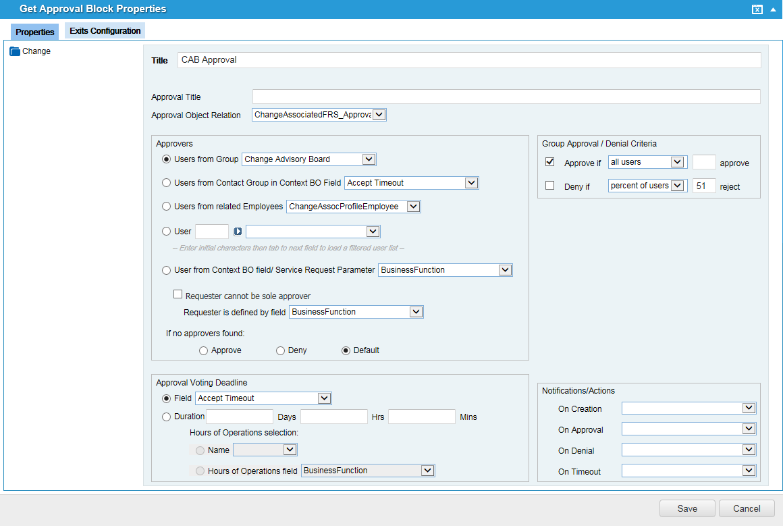Click the Change folder icon in tree
Image resolution: width=783 pixels, height=532 pixels.
pyautogui.click(x=15, y=51)
